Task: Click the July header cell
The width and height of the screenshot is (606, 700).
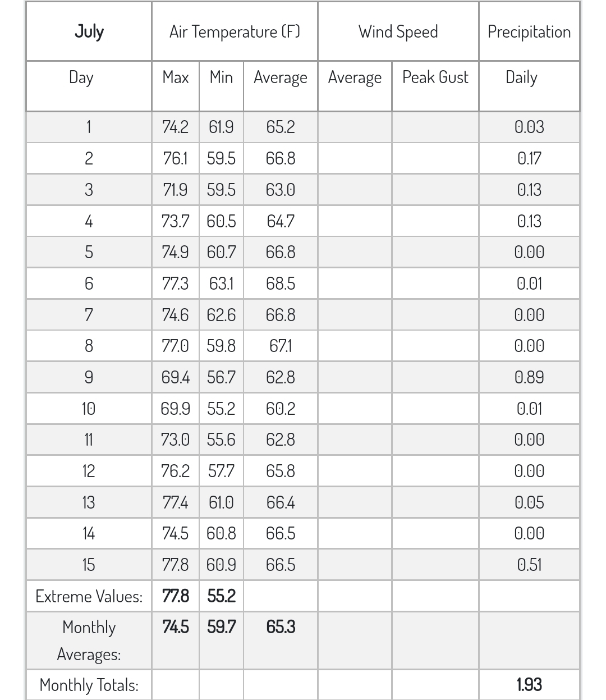Action: click(89, 31)
